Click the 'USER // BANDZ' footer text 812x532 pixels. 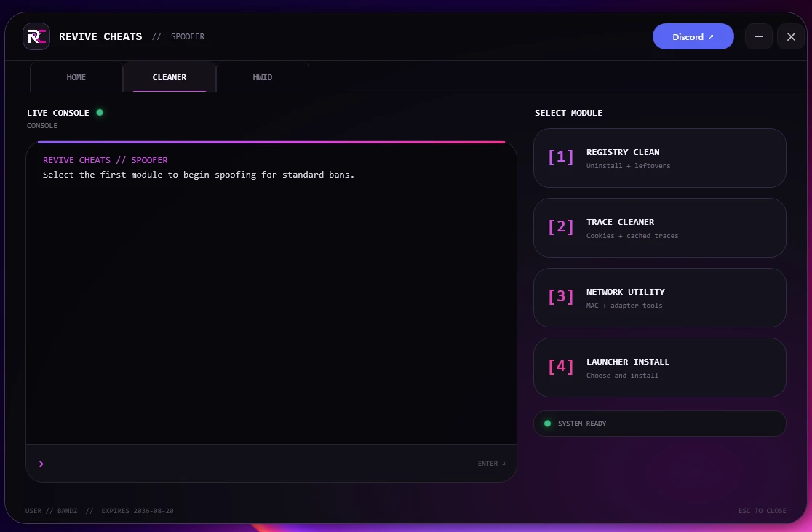coord(51,511)
